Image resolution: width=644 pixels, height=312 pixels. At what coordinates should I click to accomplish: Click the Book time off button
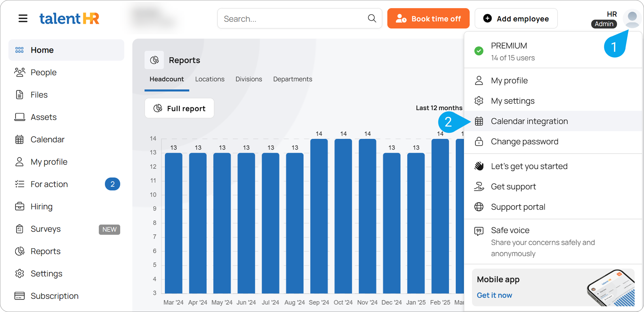[x=428, y=18]
